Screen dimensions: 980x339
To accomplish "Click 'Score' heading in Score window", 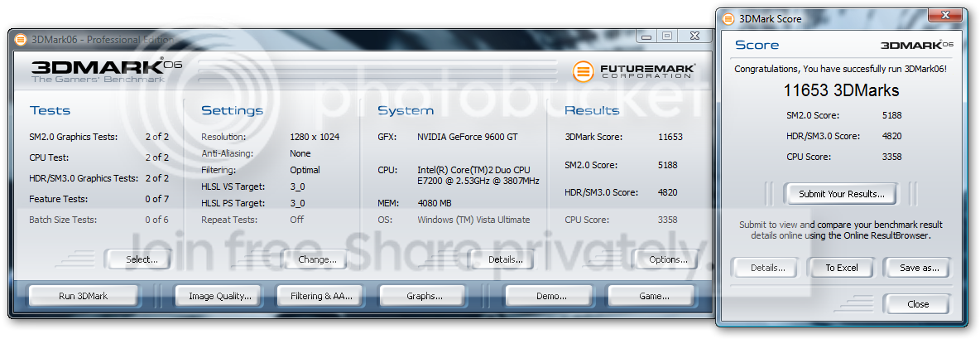I will tap(757, 45).
